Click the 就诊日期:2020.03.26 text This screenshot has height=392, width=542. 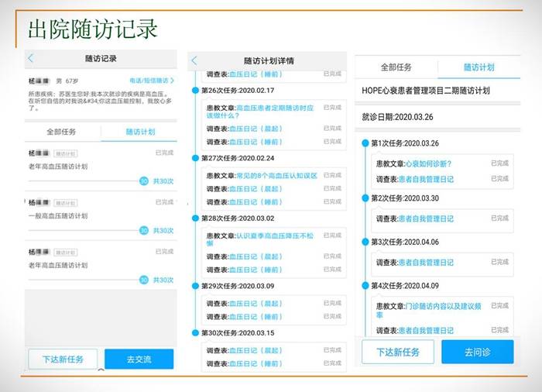click(397, 117)
